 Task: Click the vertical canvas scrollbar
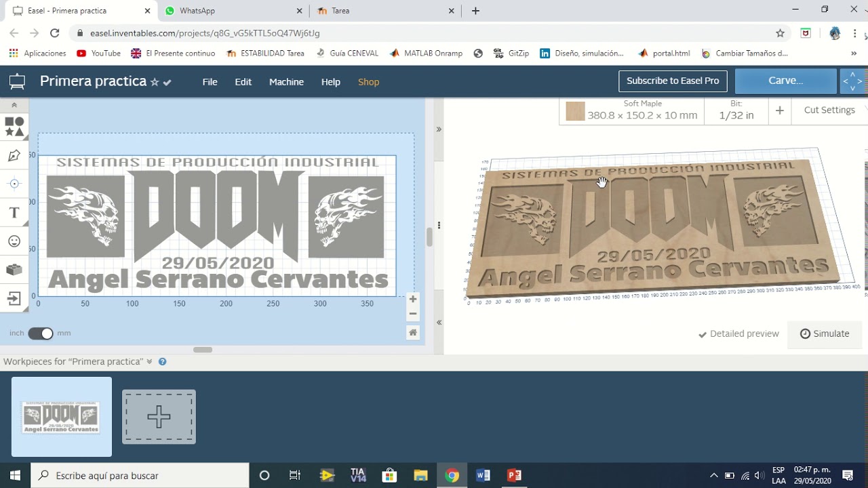(x=429, y=237)
